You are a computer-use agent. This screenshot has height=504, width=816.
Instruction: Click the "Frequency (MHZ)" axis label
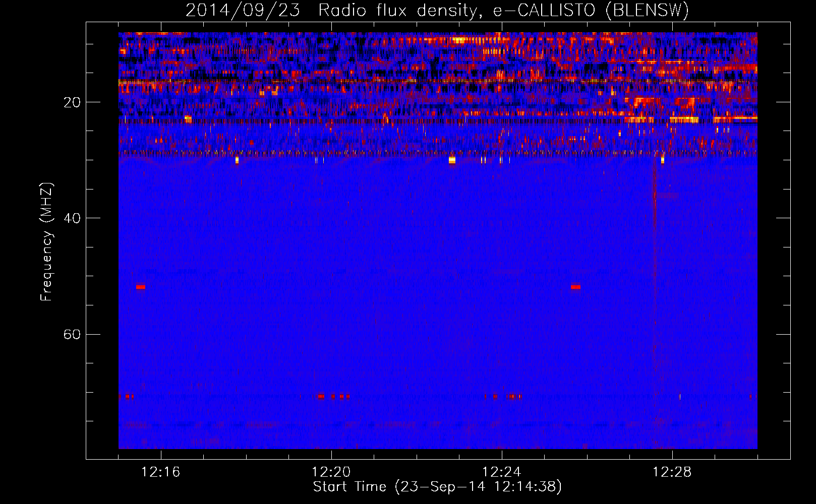(x=46, y=241)
